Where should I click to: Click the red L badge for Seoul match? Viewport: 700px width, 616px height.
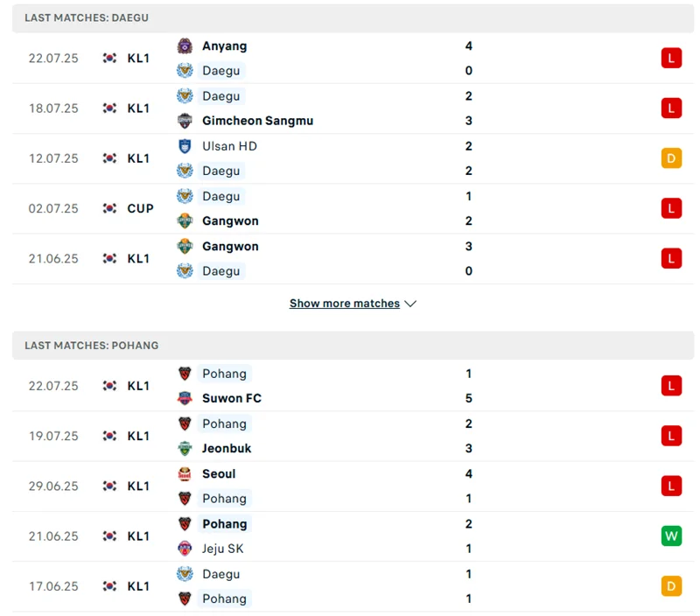pos(671,486)
